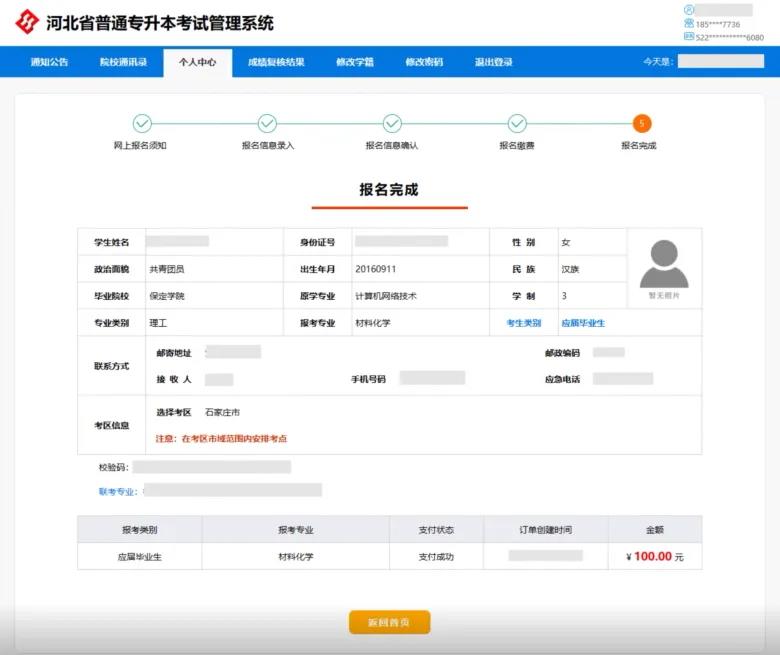Click the 报名缴费 step checkmark circle

click(x=517, y=123)
